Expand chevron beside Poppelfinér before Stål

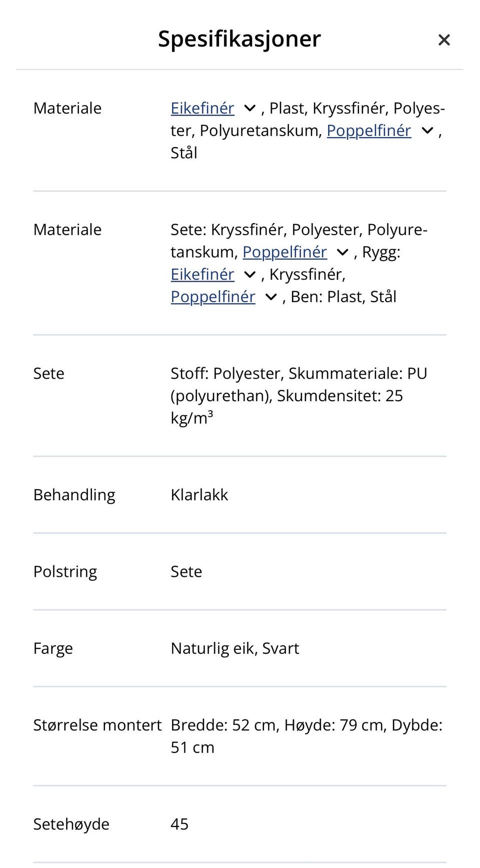pyautogui.click(x=427, y=131)
